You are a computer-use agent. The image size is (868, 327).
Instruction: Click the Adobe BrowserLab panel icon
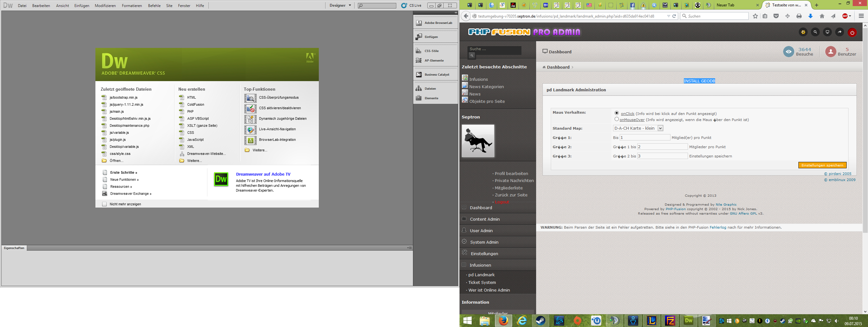pos(419,23)
